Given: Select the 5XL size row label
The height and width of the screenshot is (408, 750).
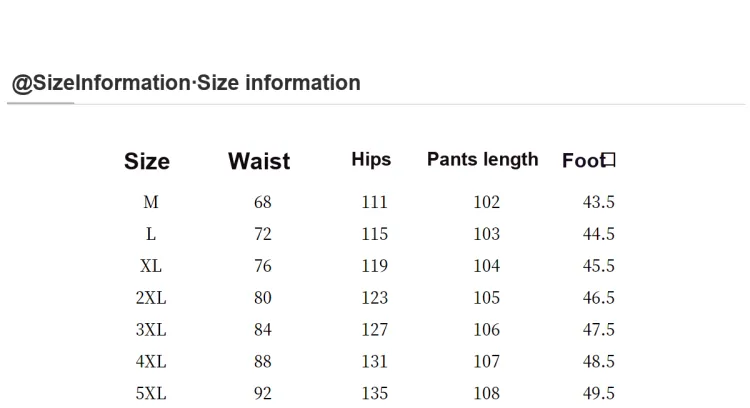Looking at the screenshot, I should coord(151,393).
